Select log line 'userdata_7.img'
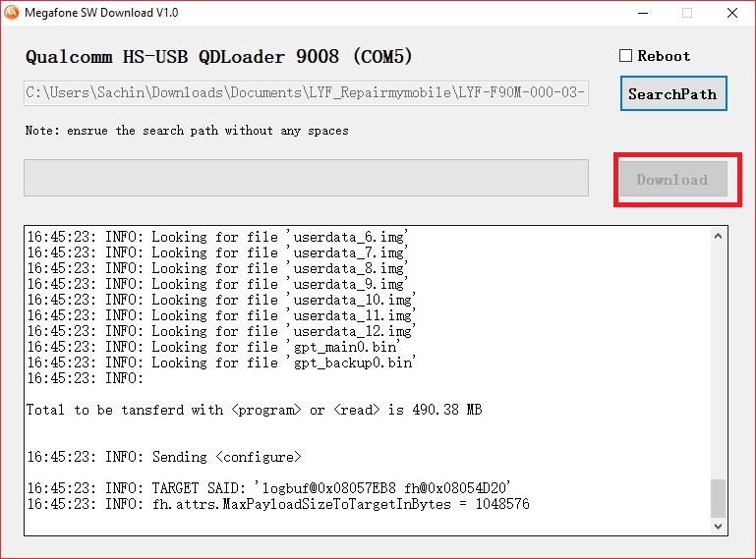Viewport: 756px width, 559px height. click(x=217, y=252)
